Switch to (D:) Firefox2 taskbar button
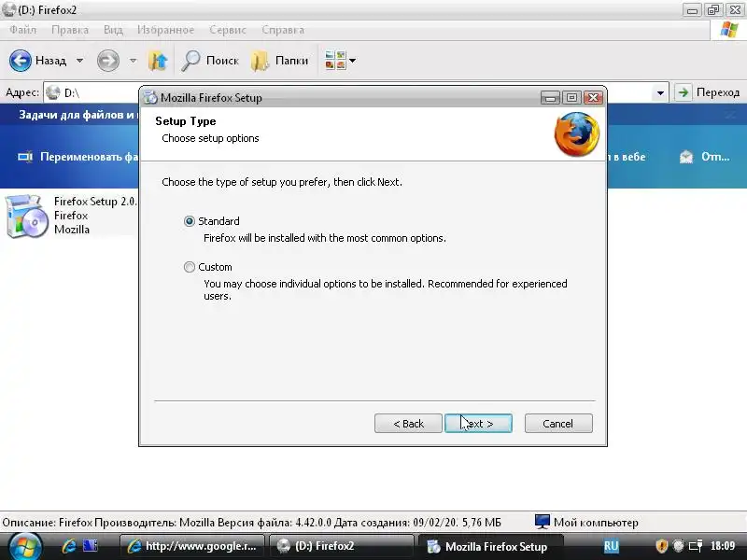747x560 pixels. click(x=341, y=546)
